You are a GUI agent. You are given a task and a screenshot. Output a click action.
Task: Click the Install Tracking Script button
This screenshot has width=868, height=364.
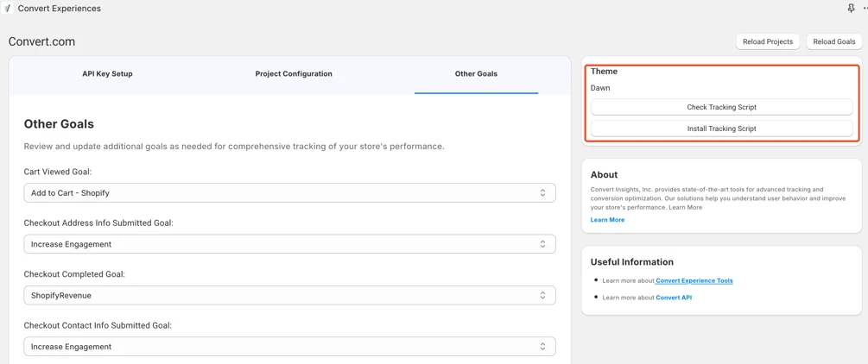click(x=721, y=129)
